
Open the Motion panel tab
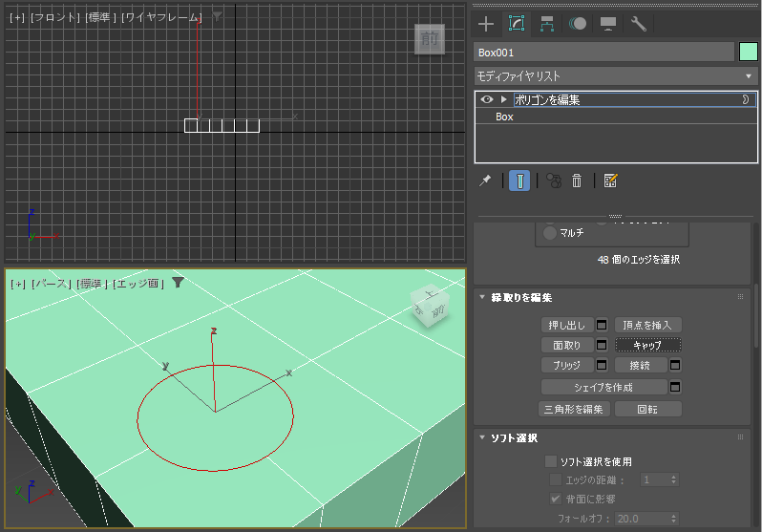[x=578, y=24]
